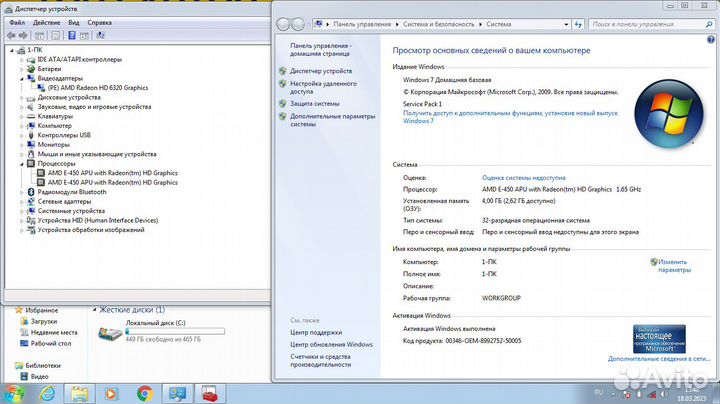Expand IDE ATA/ATAPI контроллеры node
The image size is (720, 404).
pos(21,60)
